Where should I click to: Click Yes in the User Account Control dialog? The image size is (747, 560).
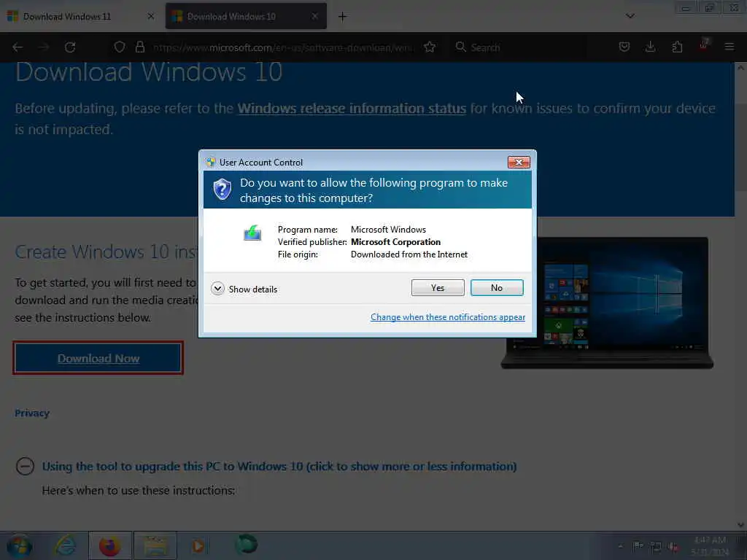[x=438, y=287]
